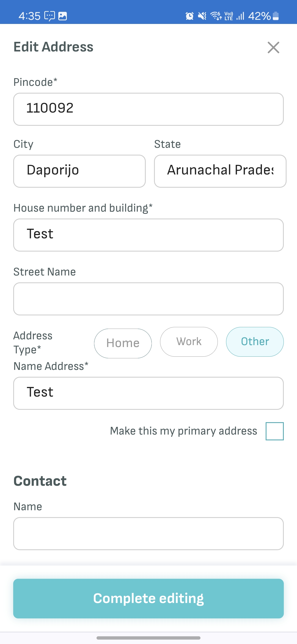The height and width of the screenshot is (644, 297).
Task: Select Work address type
Action: pyautogui.click(x=189, y=342)
